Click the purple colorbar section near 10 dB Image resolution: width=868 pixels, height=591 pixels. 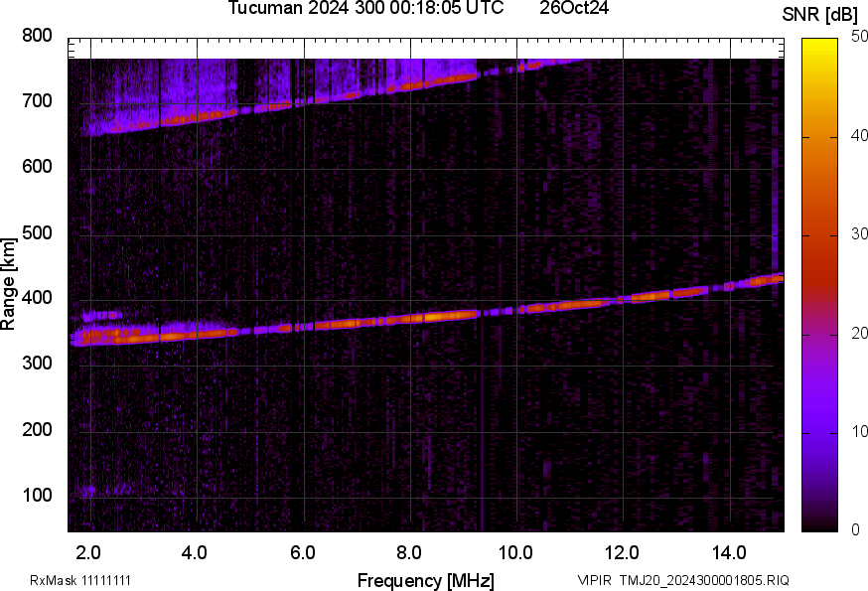tap(821, 431)
